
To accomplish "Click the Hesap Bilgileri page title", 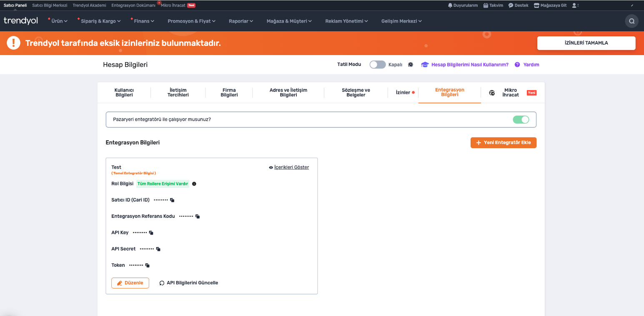I will point(125,65).
